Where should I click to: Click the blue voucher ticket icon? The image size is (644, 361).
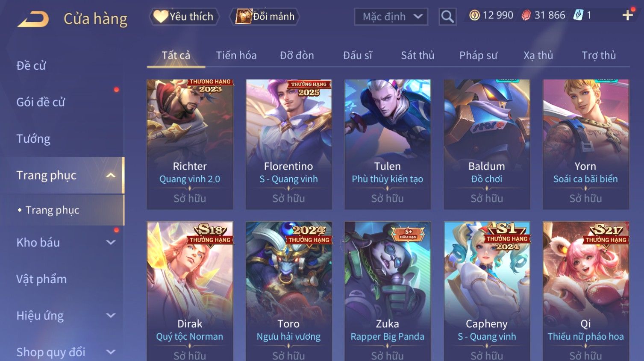578,15
